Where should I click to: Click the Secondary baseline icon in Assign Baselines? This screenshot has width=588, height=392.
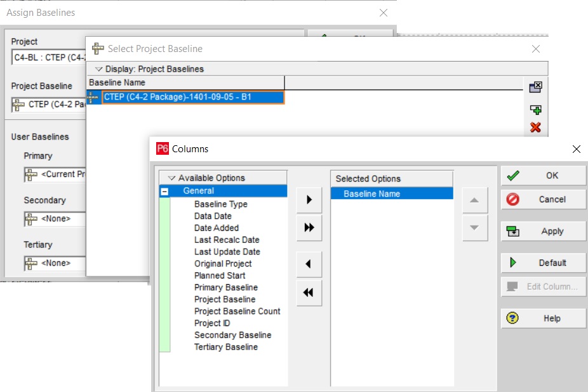pos(31,219)
